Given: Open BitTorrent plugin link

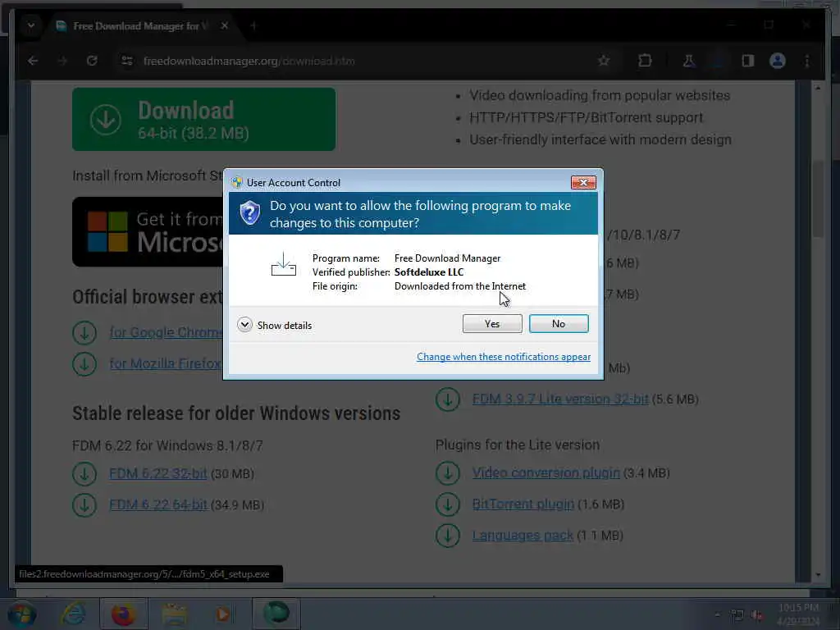Looking at the screenshot, I should click(523, 504).
